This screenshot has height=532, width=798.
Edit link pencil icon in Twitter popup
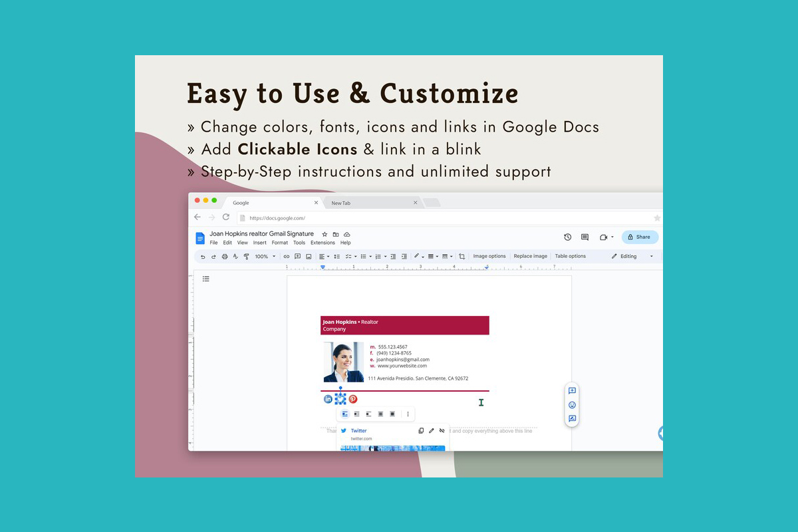tap(432, 431)
